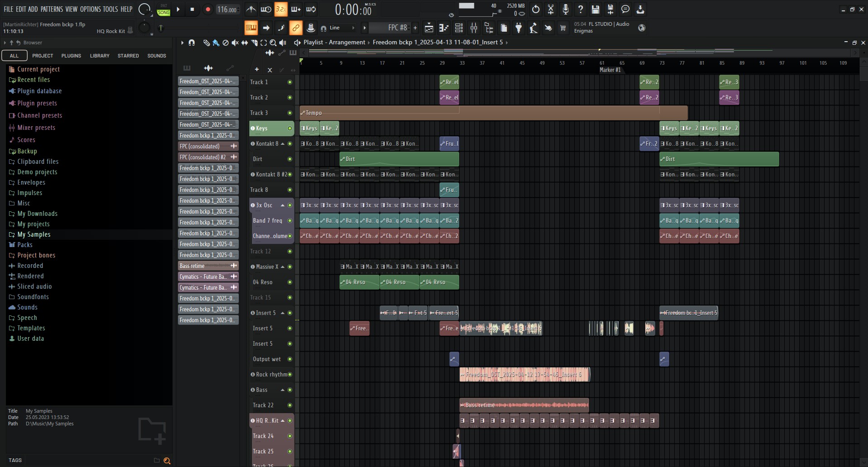868x467 pixels.
Task: Open the shopping cart content library icon
Action: [563, 28]
